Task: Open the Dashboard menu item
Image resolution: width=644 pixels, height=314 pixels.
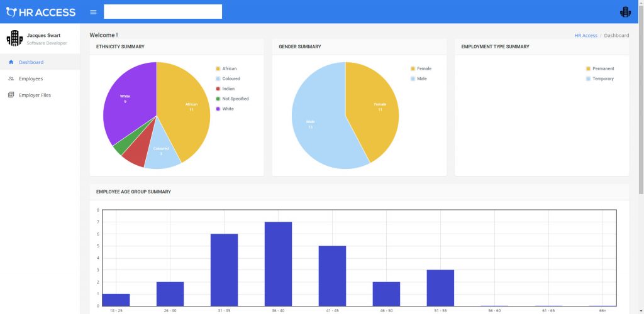Action: click(40, 62)
